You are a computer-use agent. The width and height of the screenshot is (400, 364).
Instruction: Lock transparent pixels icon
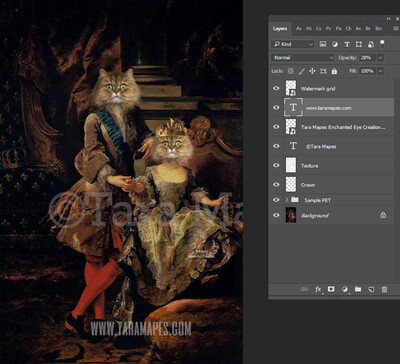[x=290, y=71]
